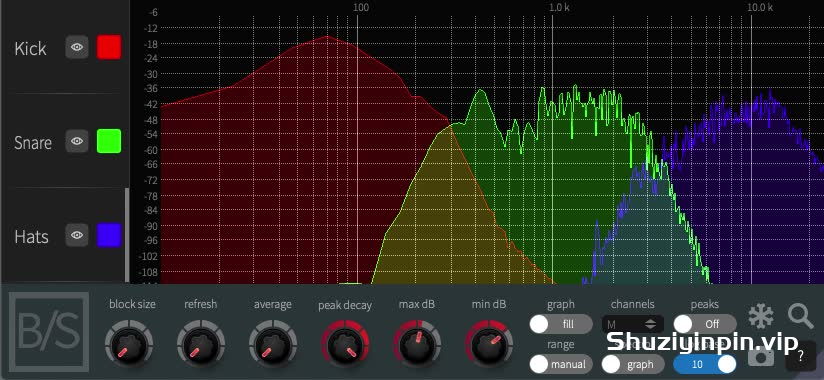Toggle the log base 10 switch

705,364
